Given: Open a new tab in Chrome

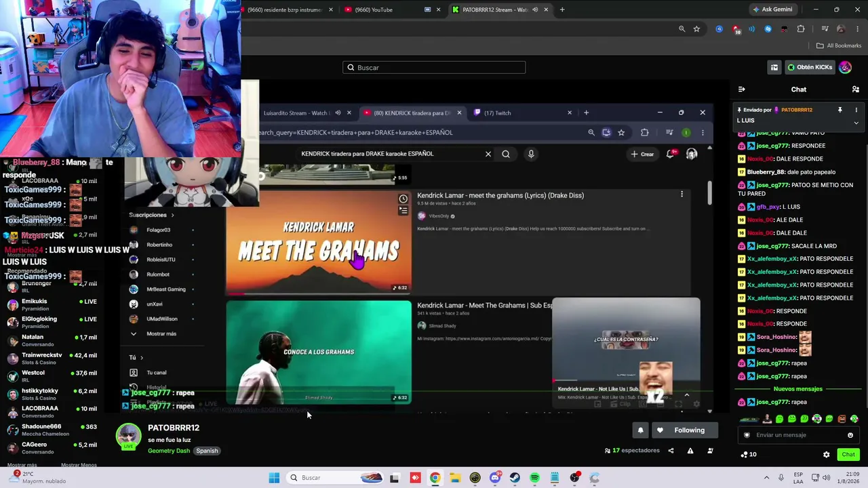Looking at the screenshot, I should point(562,9).
